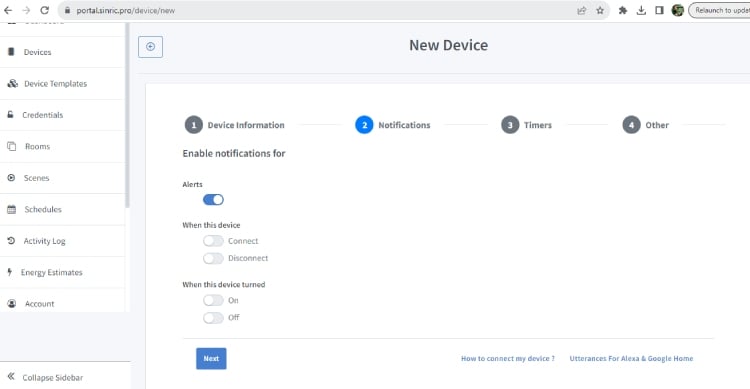Enable the turned Off notification toggle
Screen dimensions: 750x389
point(213,318)
